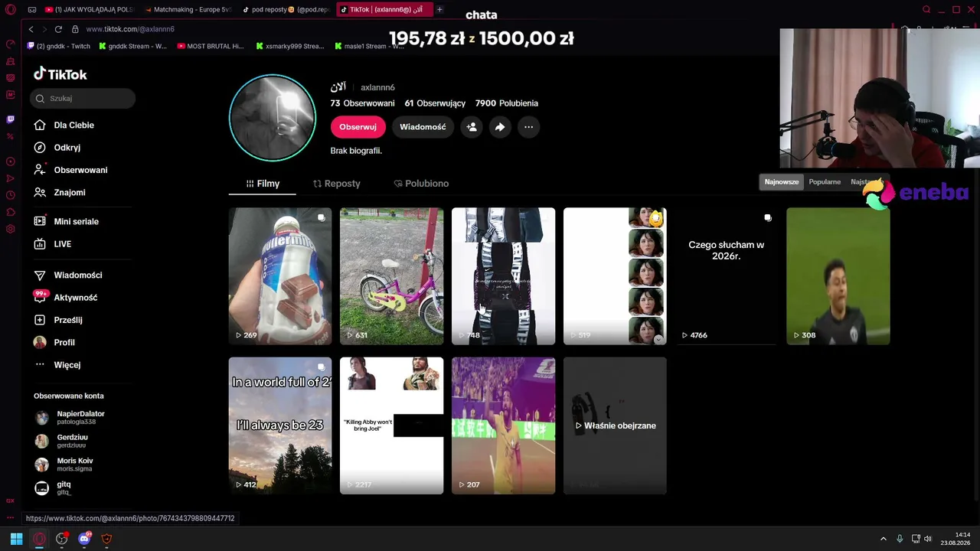Image resolution: width=980 pixels, height=551 pixels.
Task: Click Prześlij to upload a video
Action: (67, 320)
